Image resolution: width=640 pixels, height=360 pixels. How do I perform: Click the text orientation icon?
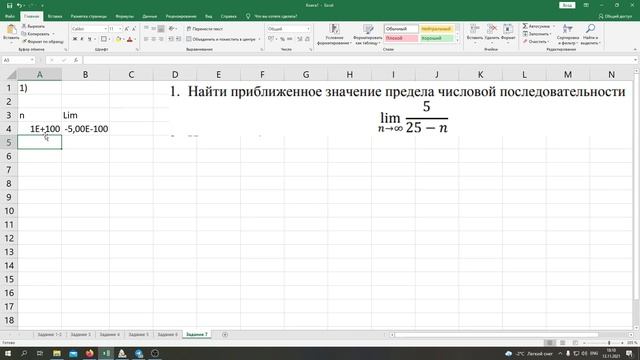[171, 29]
